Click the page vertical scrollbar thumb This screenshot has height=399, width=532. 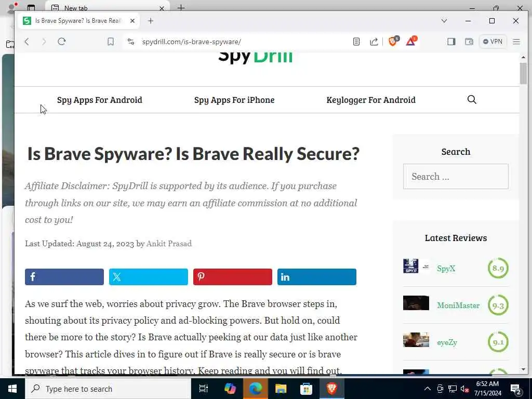point(523,73)
